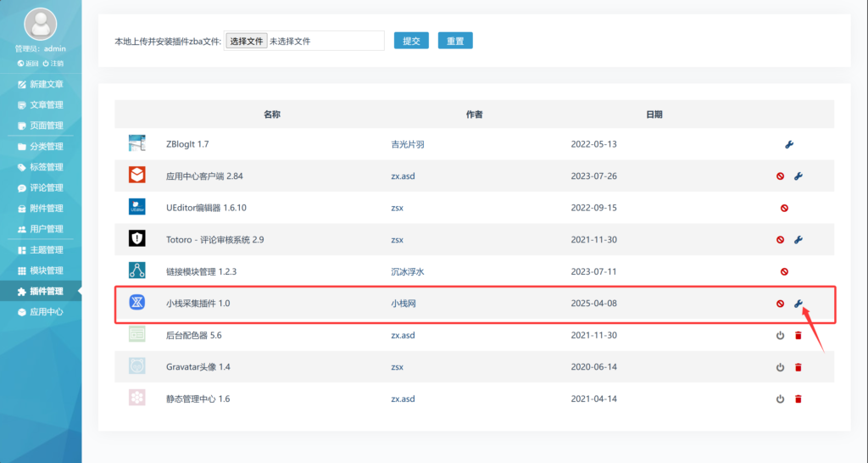Click the ZBlogIt plugin thumbnail icon
The height and width of the screenshot is (463, 868).
(x=136, y=143)
